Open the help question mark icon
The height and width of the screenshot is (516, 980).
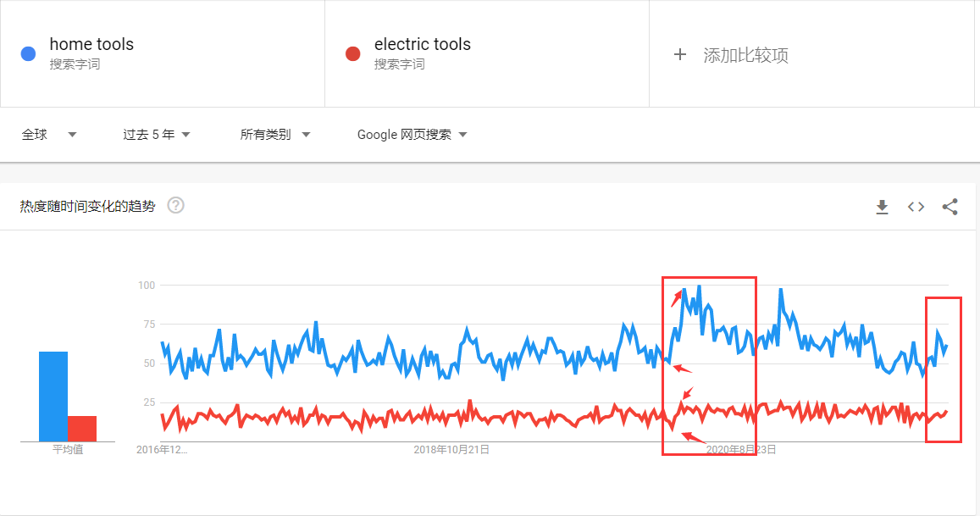click(x=176, y=205)
